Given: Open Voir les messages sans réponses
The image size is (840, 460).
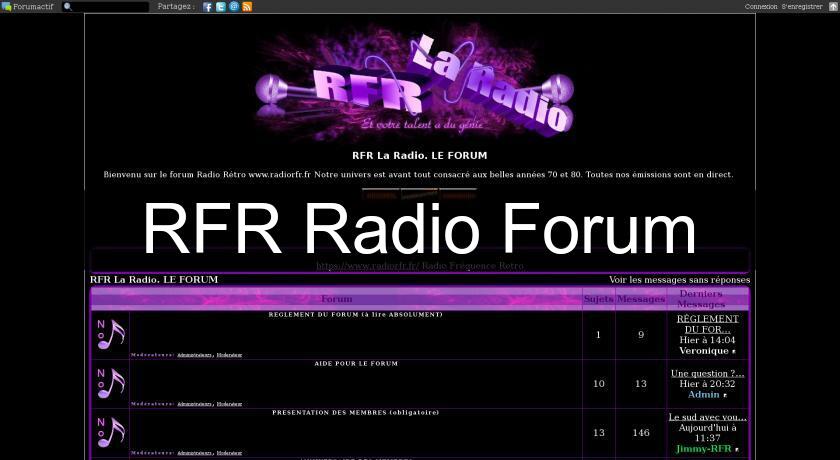Looking at the screenshot, I should click(x=679, y=280).
